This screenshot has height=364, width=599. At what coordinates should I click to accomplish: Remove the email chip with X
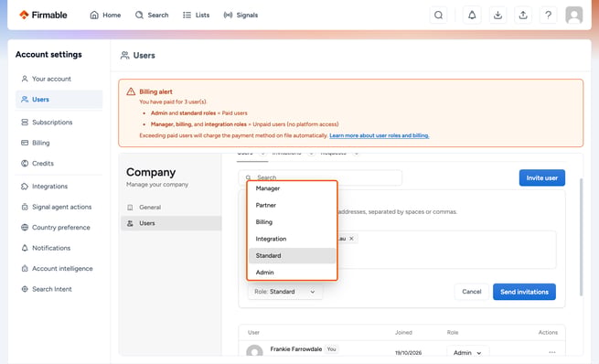(x=351, y=239)
